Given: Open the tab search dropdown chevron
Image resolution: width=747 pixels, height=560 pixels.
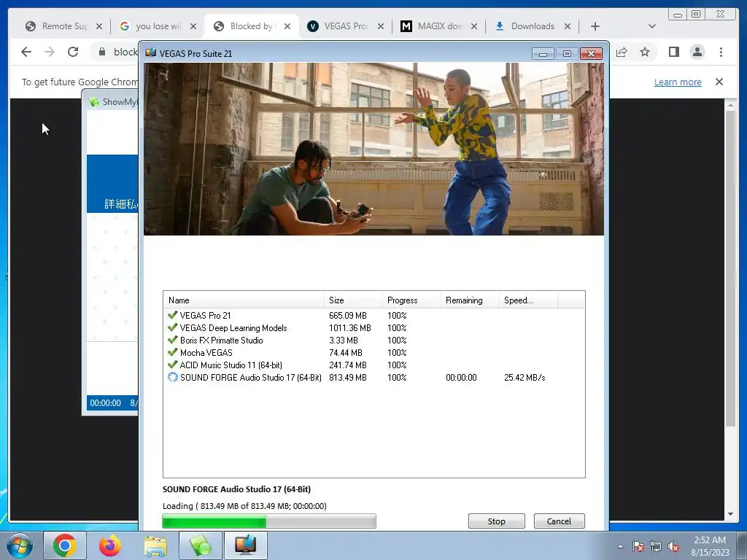Looking at the screenshot, I should [x=652, y=26].
